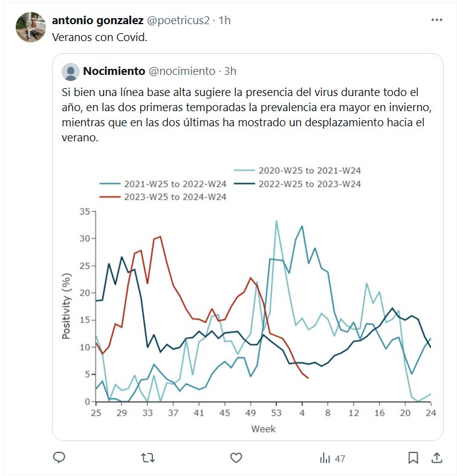Like the tweet with heart icon
The height and width of the screenshot is (476, 457).
point(236,458)
